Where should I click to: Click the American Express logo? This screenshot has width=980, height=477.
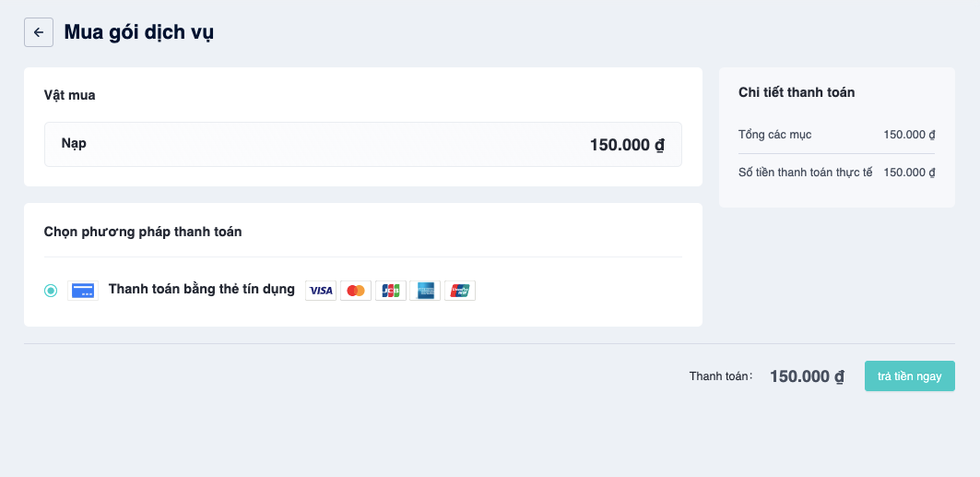(x=425, y=291)
